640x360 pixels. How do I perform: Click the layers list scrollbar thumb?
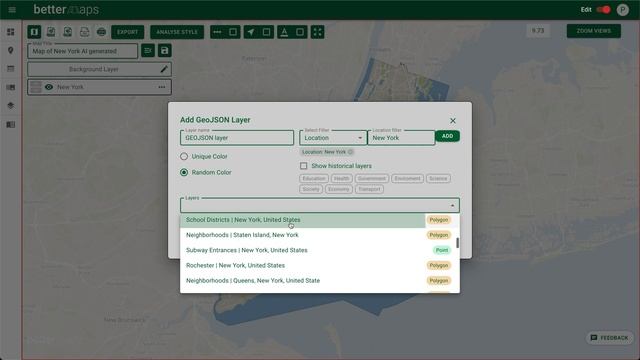pyautogui.click(x=458, y=243)
